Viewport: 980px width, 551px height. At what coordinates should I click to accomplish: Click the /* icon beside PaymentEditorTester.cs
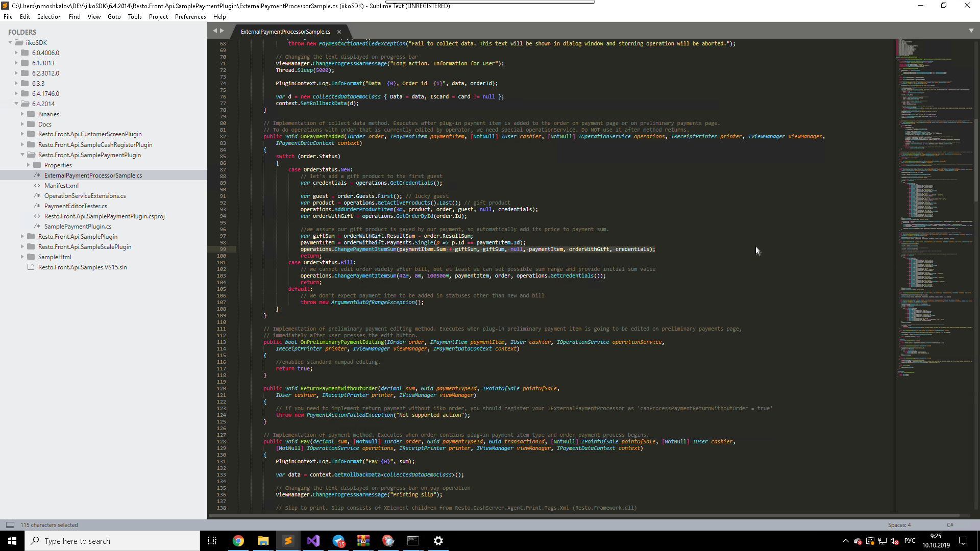coord(37,206)
